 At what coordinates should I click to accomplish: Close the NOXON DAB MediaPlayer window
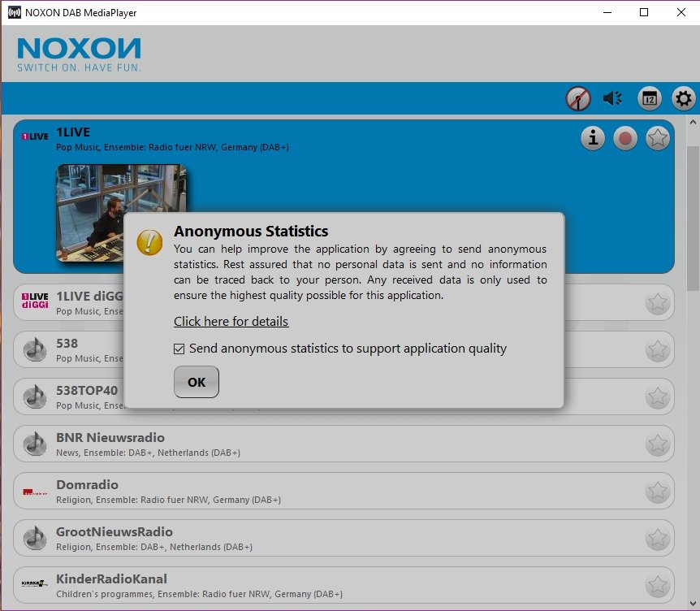tap(681, 12)
